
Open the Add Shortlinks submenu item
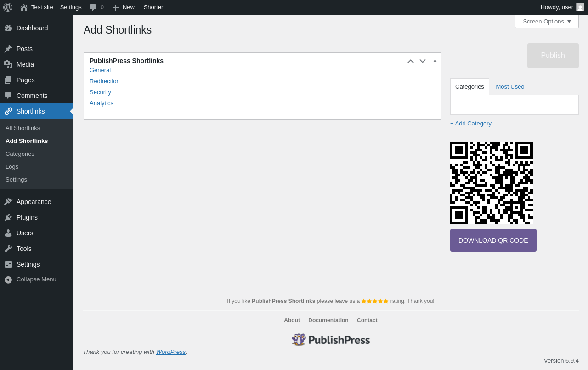click(x=37, y=141)
